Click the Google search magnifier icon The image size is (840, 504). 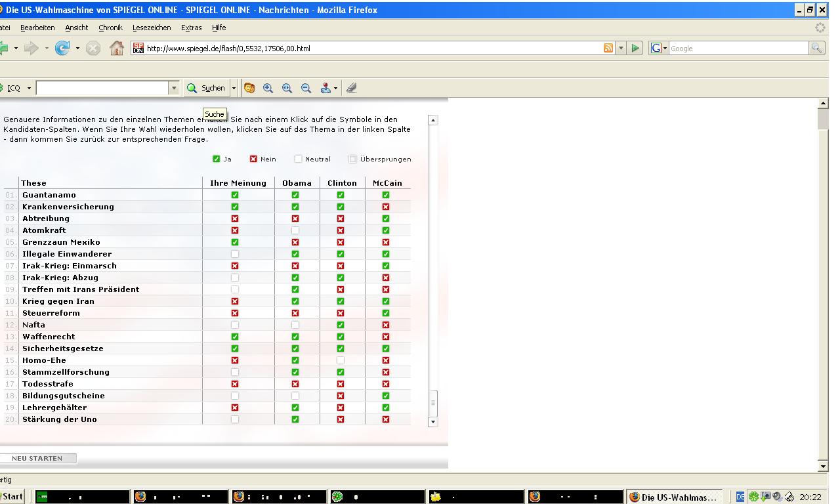click(816, 48)
